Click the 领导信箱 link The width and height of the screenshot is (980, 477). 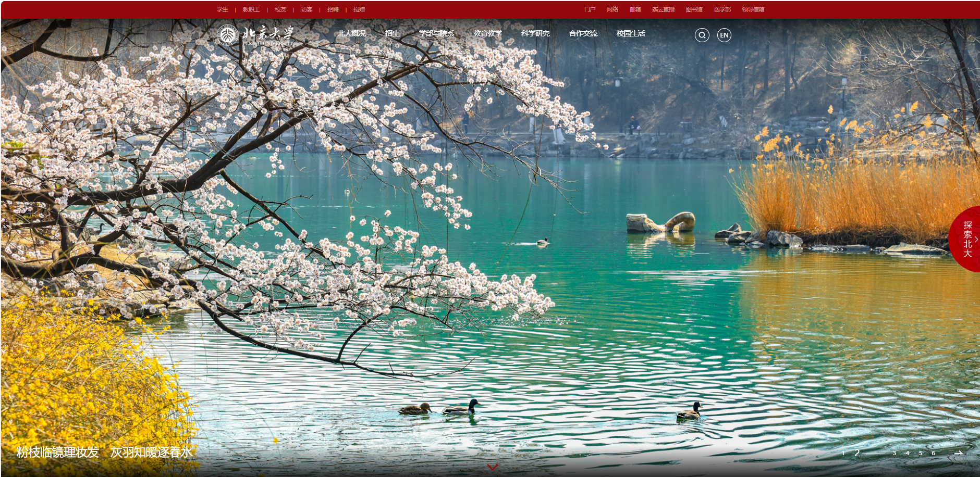click(753, 9)
